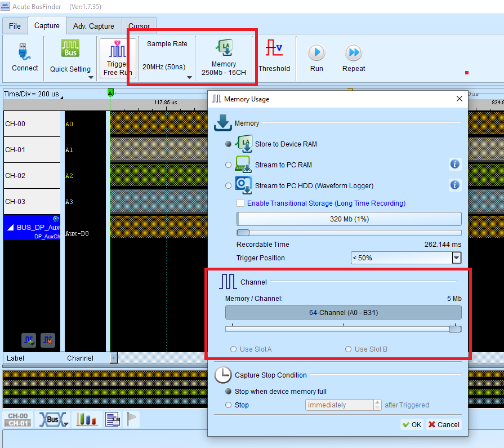The image size is (504, 448).
Task: Cancel the Memory Usage dialog
Action: [x=444, y=424]
